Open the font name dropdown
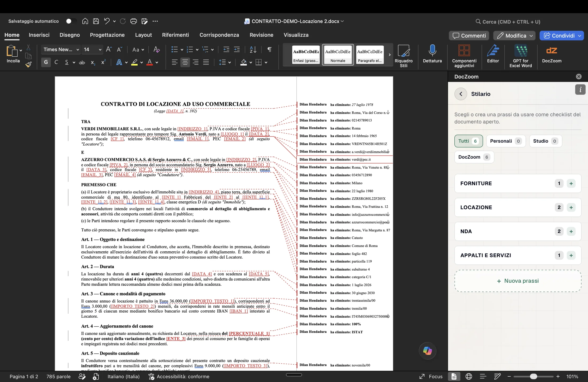Viewport: 588px width, 382px height. pyautogui.click(x=78, y=50)
